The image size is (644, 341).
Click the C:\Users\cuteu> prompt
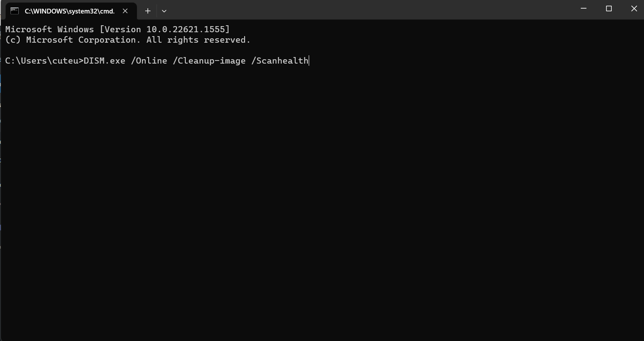click(44, 61)
